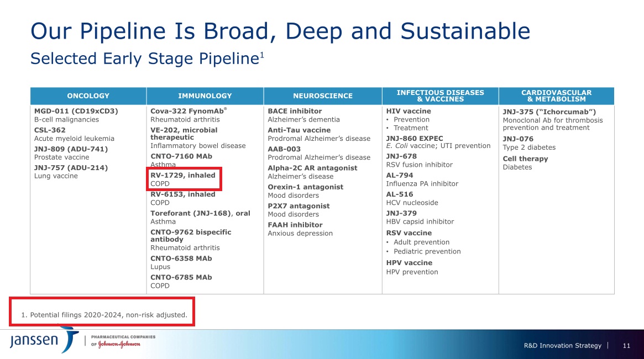Click the Janssen logo in the footer

click(44, 340)
